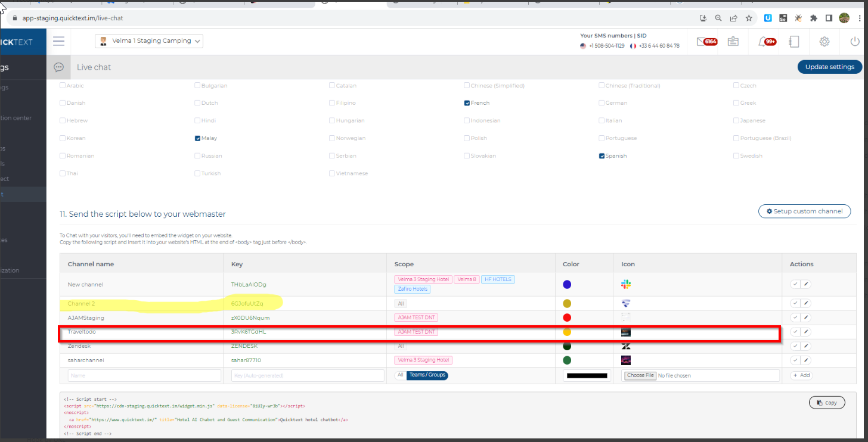
Task: Uncheck the Malay language checkbox
Action: 198,138
